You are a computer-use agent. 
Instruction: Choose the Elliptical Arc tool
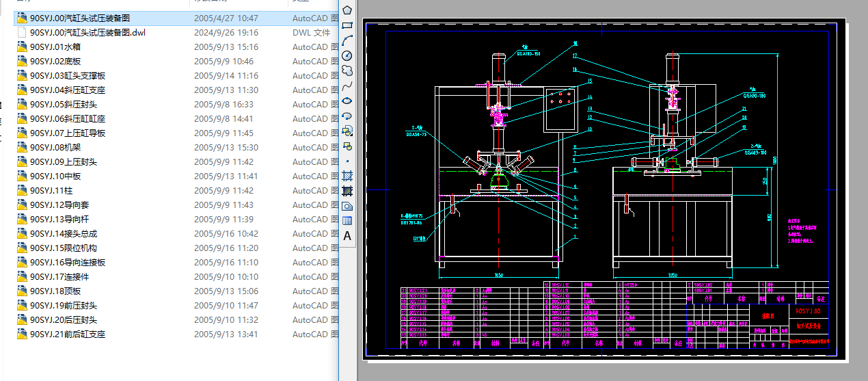(x=347, y=116)
